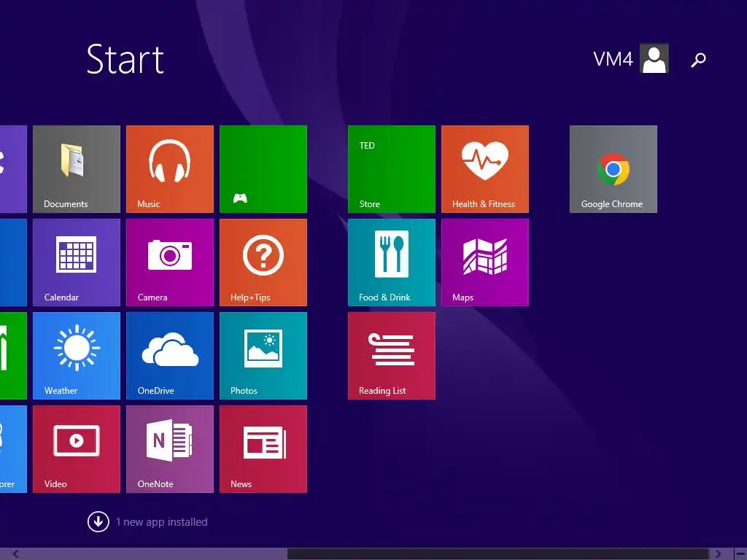
Task: Show all apps with down arrow
Action: coord(98,522)
